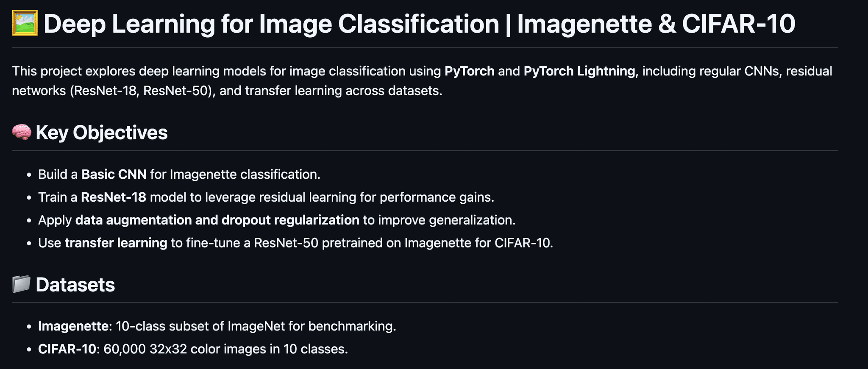
Task: Click the bold Imagenette dataset name
Action: [74, 326]
